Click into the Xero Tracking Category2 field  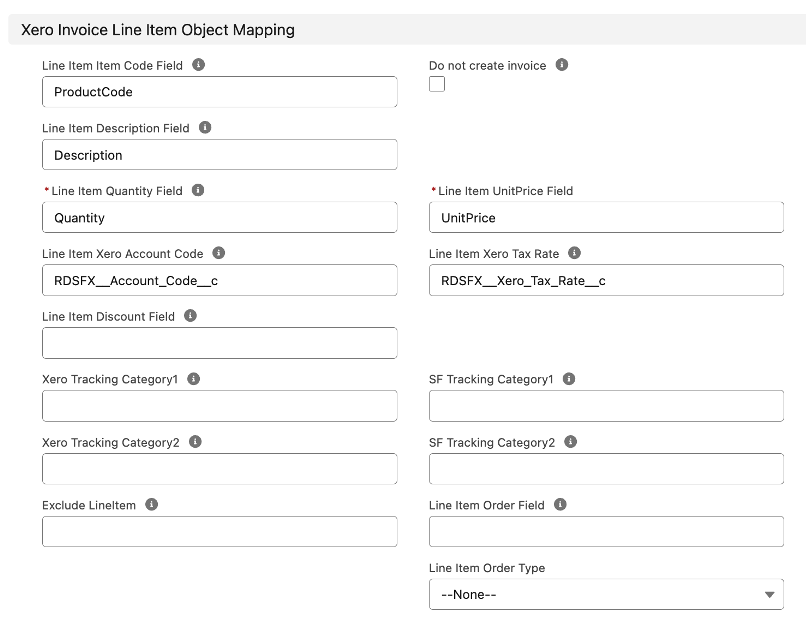tap(220, 469)
